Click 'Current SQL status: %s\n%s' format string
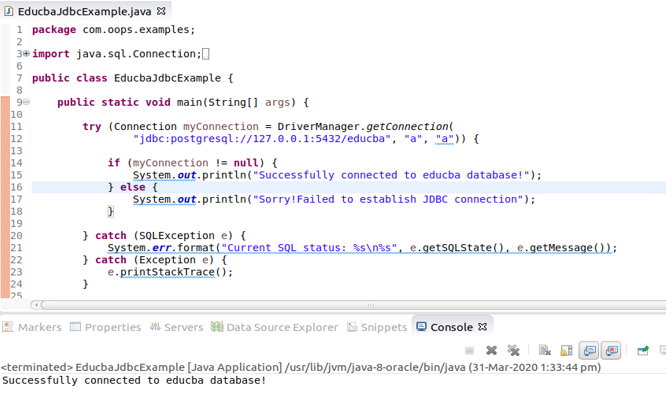 pos(309,248)
